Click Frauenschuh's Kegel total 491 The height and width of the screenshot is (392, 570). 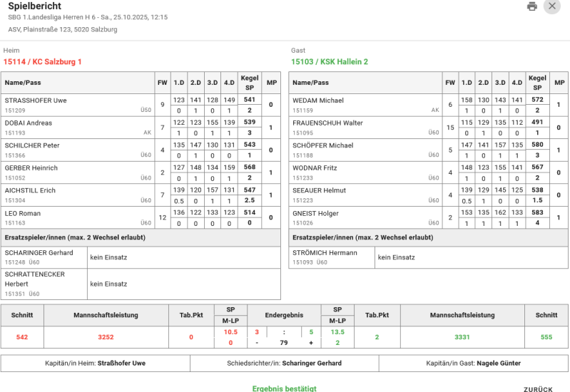pos(537,122)
